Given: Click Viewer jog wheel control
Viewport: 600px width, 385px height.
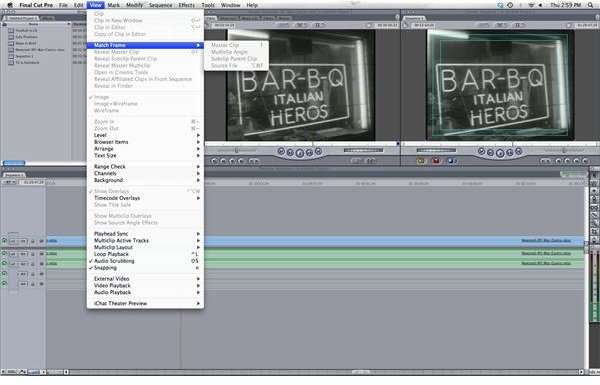Looking at the screenshot, I should tap(363, 150).
